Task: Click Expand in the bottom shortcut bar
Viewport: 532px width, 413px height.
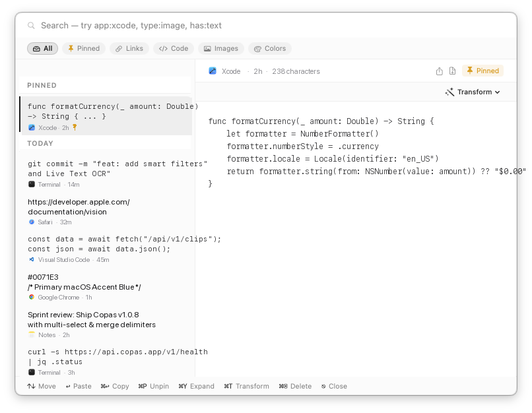Action: click(197, 386)
